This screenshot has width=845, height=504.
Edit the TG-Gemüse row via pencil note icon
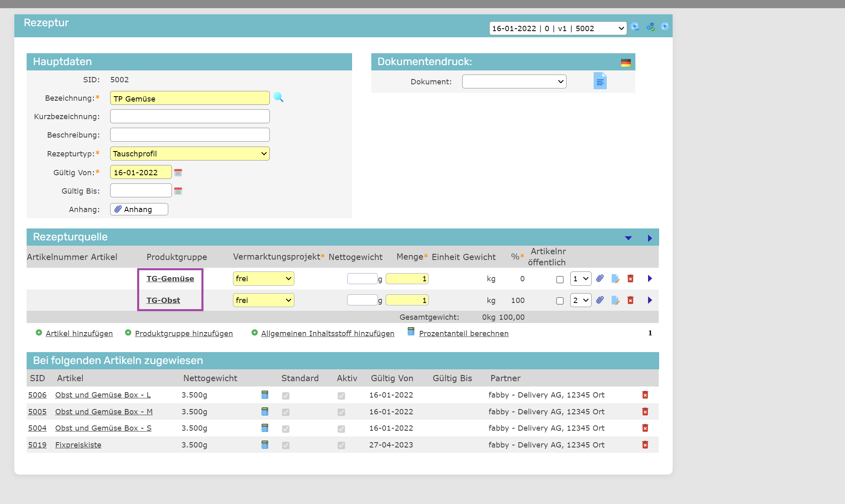click(x=615, y=279)
